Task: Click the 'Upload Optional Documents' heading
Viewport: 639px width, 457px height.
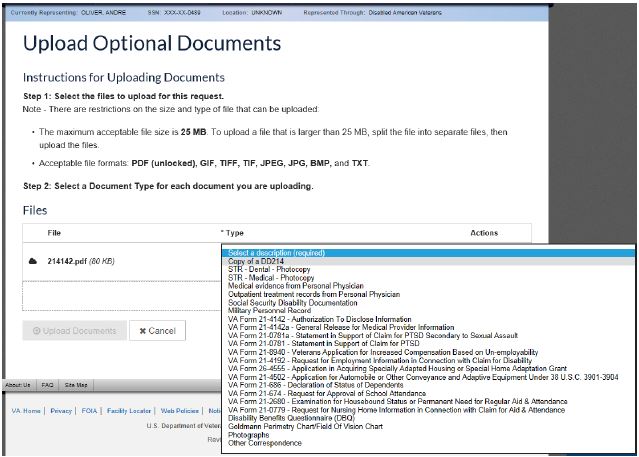Action: [x=152, y=43]
